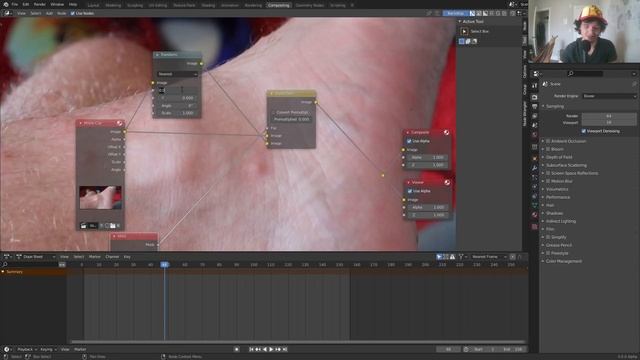
Task: Toggle Only Show Errors warning icon
Action: click(x=452, y=257)
